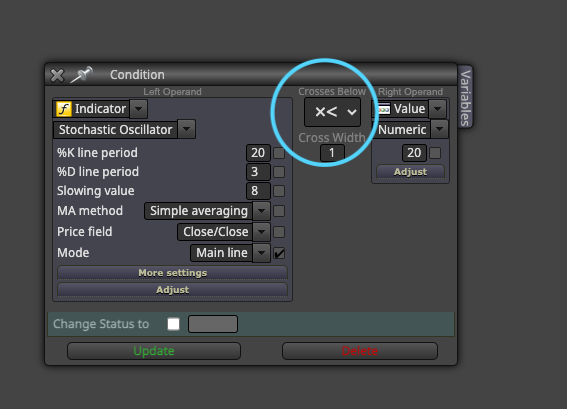Image resolution: width=567 pixels, height=409 pixels.
Task: Click the Mode label text
Action: coord(73,253)
